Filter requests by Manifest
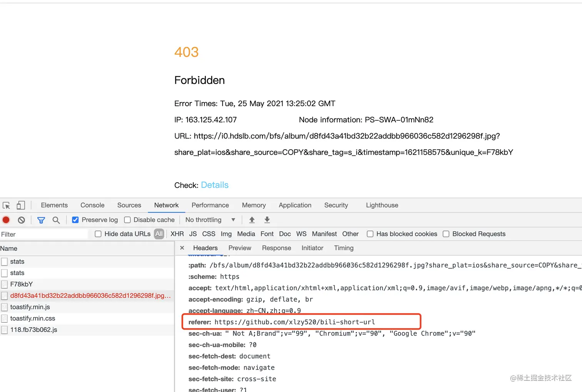 point(324,234)
